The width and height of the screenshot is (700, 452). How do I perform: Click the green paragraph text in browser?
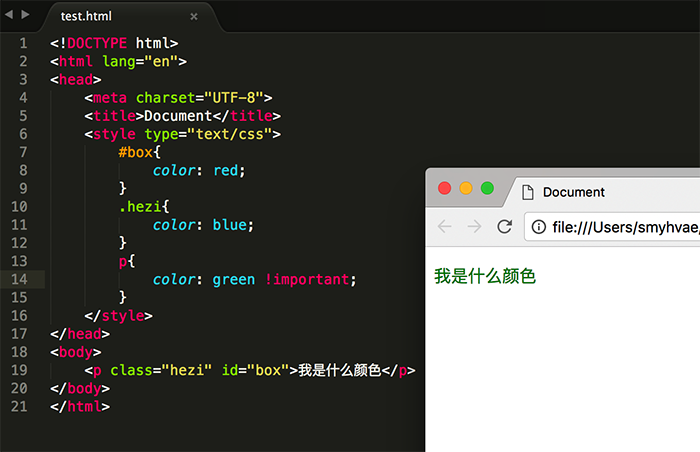(485, 276)
